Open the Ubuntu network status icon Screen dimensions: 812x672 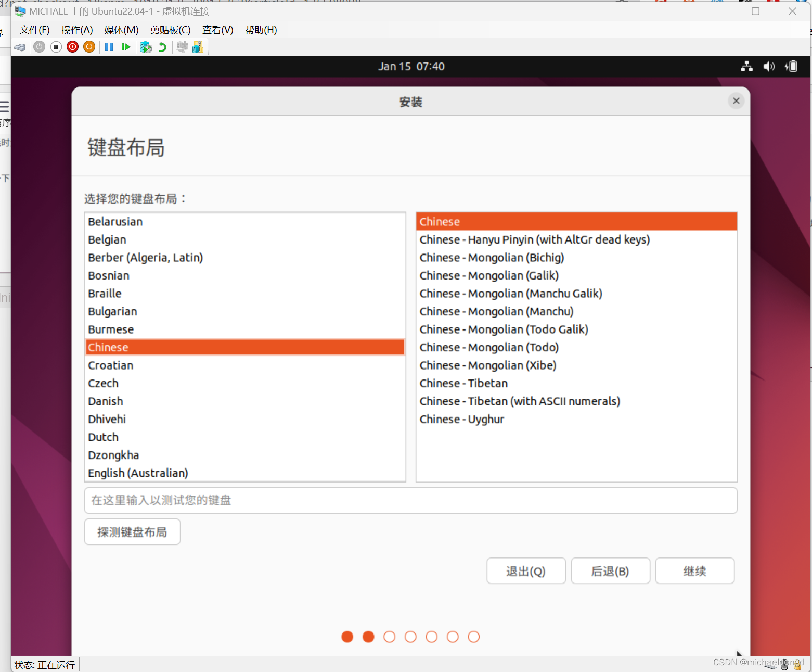tap(747, 67)
